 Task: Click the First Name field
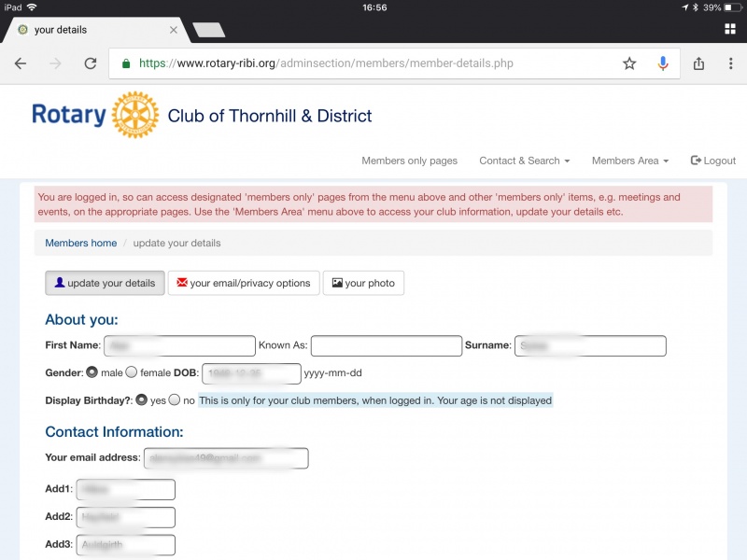tap(179, 345)
